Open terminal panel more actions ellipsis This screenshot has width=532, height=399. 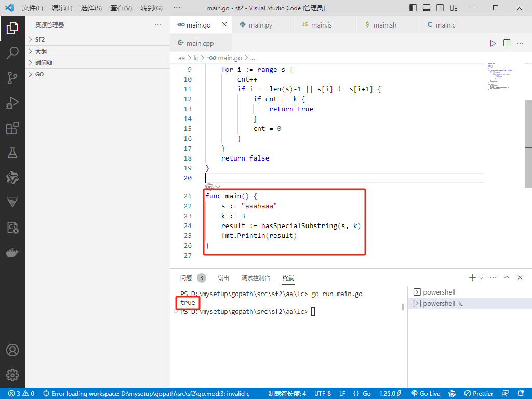tap(493, 278)
